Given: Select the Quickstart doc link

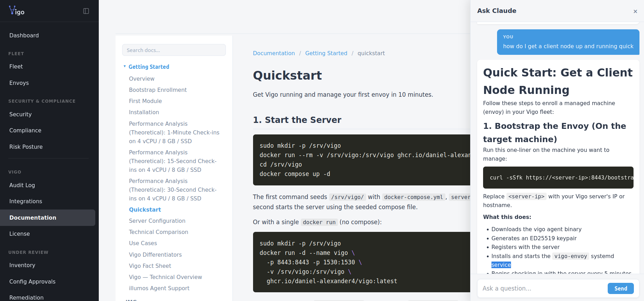Looking at the screenshot, I should (145, 210).
